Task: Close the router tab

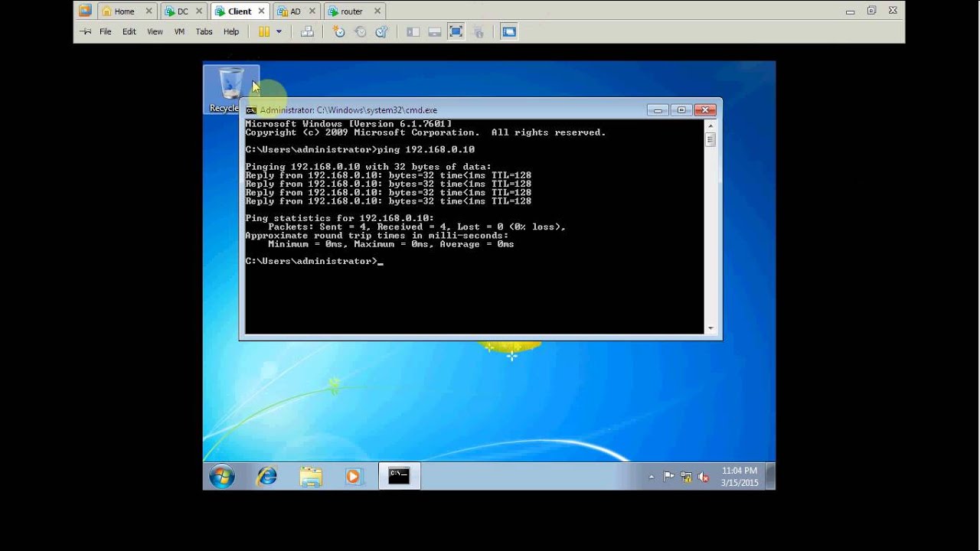Action: coord(377,11)
